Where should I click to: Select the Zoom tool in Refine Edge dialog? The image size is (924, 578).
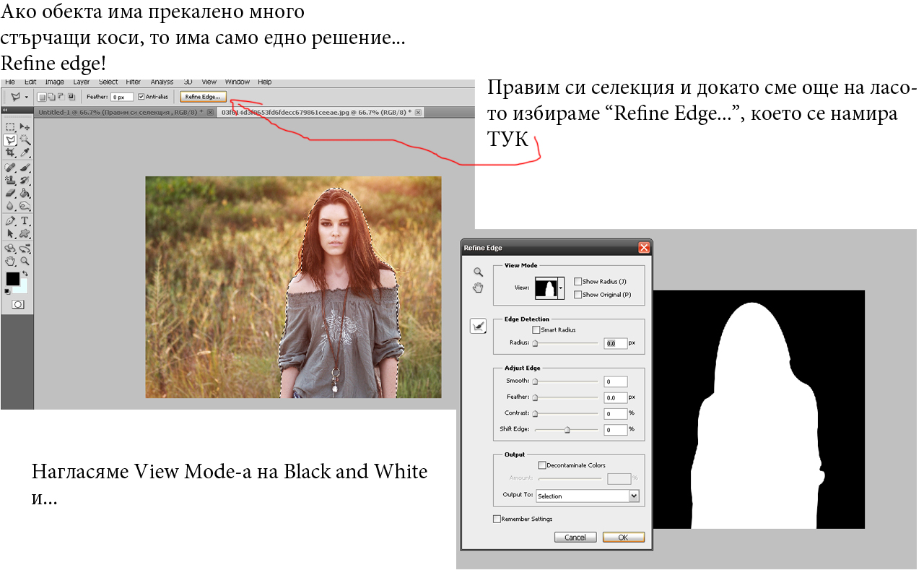478,272
